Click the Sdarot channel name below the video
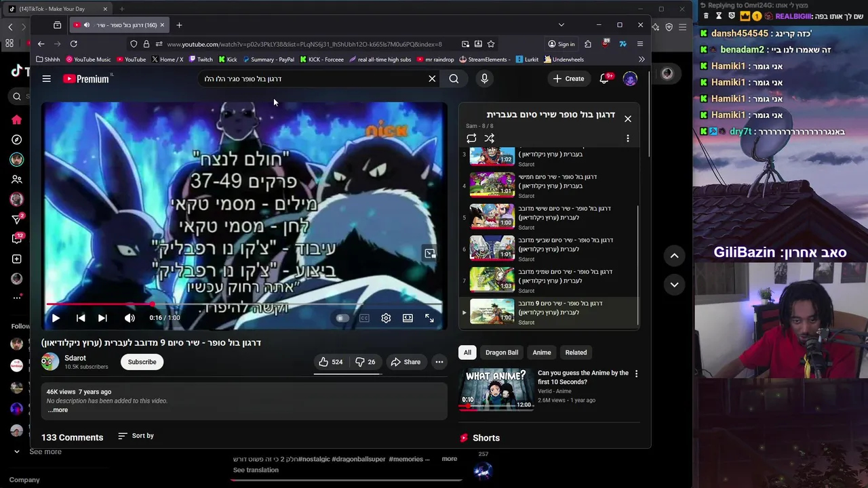The image size is (868, 488). (75, 358)
